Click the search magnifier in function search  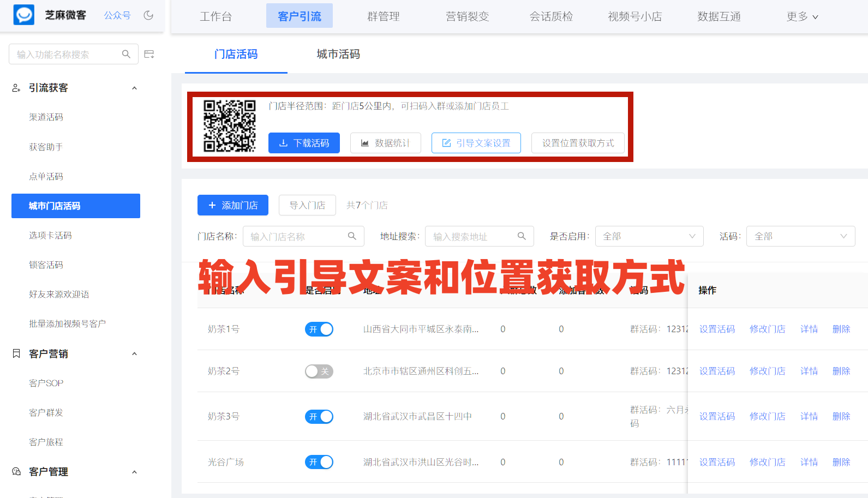(126, 54)
